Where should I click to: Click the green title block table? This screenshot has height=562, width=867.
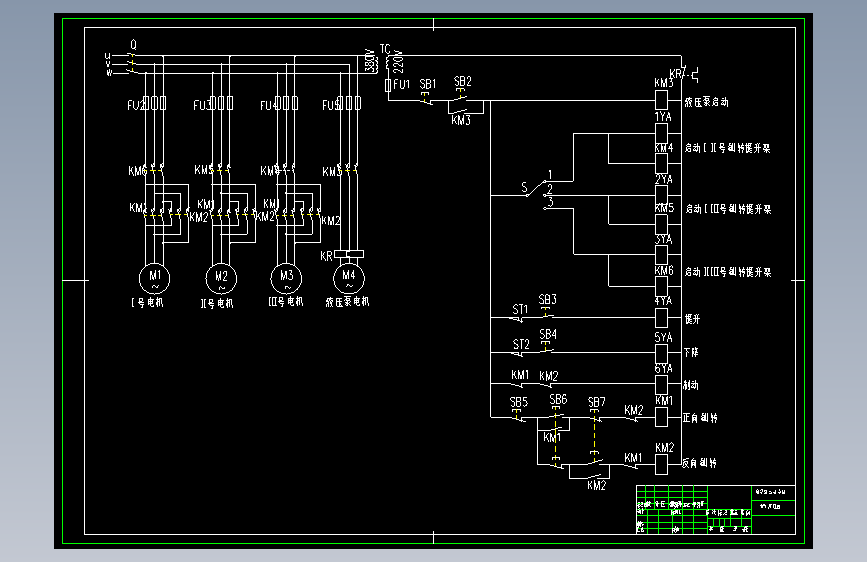tap(715, 509)
